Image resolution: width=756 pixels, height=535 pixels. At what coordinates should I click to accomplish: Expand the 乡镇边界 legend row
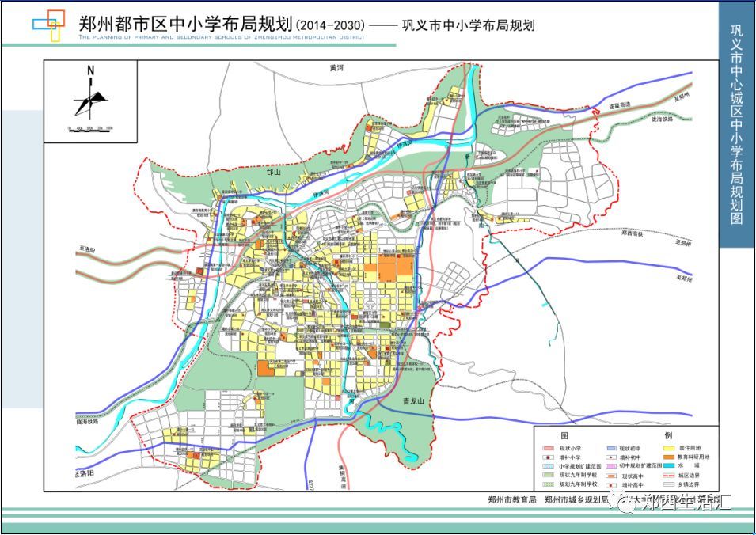click(x=669, y=484)
